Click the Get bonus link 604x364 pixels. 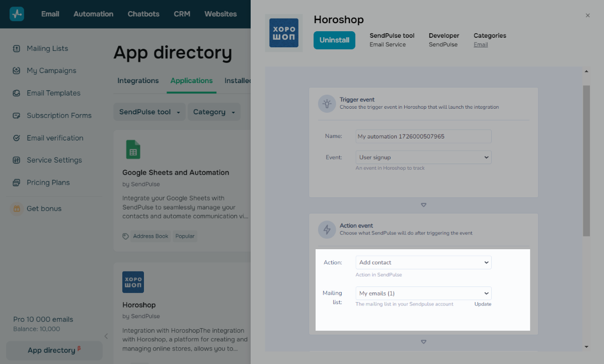(x=44, y=208)
